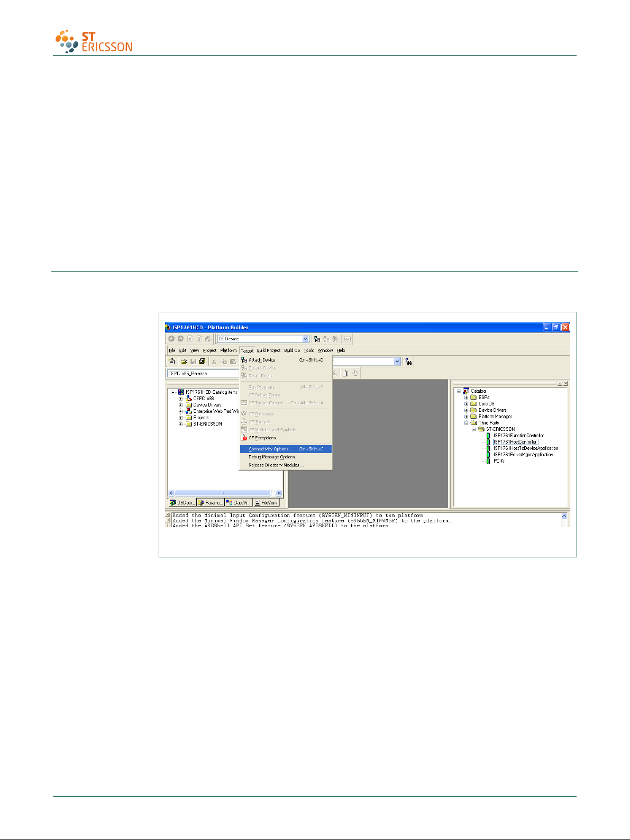The image size is (630, 840).
Task: Click the Cut scissors toolbar icon
Action: [x=214, y=362]
